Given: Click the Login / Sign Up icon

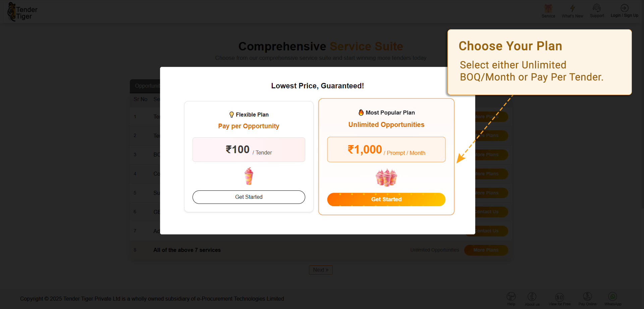Looking at the screenshot, I should coord(624,8).
